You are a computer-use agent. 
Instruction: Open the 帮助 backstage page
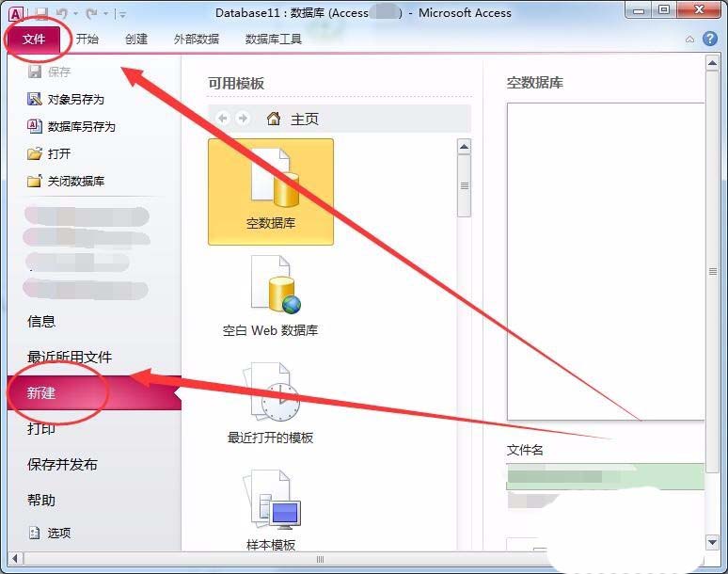pyautogui.click(x=41, y=501)
